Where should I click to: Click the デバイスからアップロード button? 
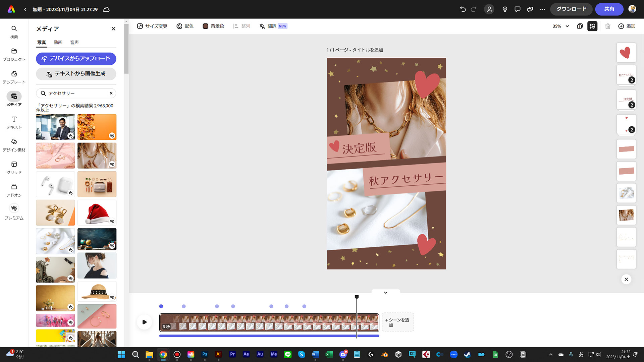pos(76,59)
